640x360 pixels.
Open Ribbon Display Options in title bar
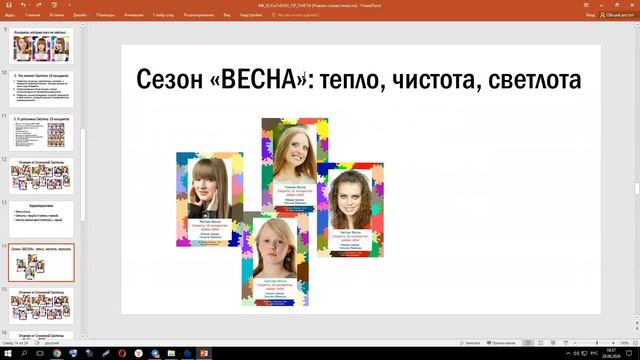(586, 5)
